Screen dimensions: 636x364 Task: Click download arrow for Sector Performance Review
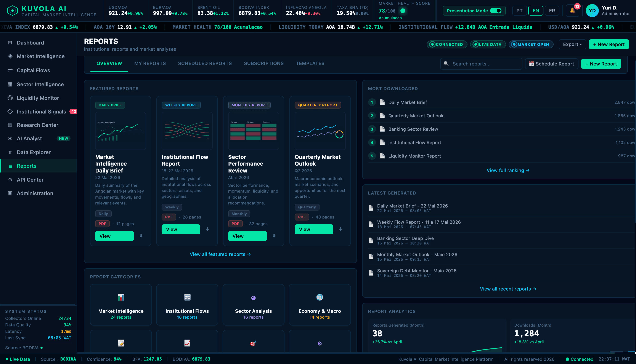click(x=274, y=236)
